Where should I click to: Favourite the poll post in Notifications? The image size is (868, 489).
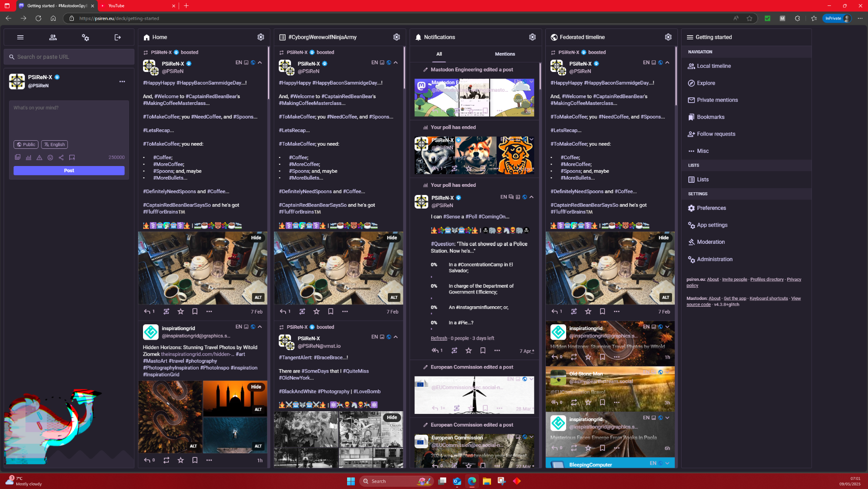[469, 351]
